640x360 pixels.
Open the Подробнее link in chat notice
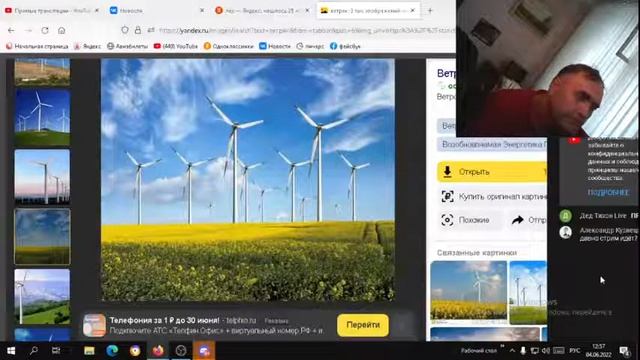click(x=608, y=192)
